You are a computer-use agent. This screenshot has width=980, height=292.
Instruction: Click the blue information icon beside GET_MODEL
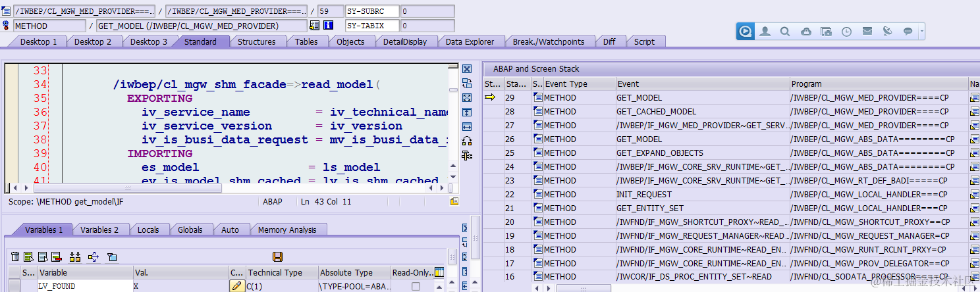click(x=328, y=26)
